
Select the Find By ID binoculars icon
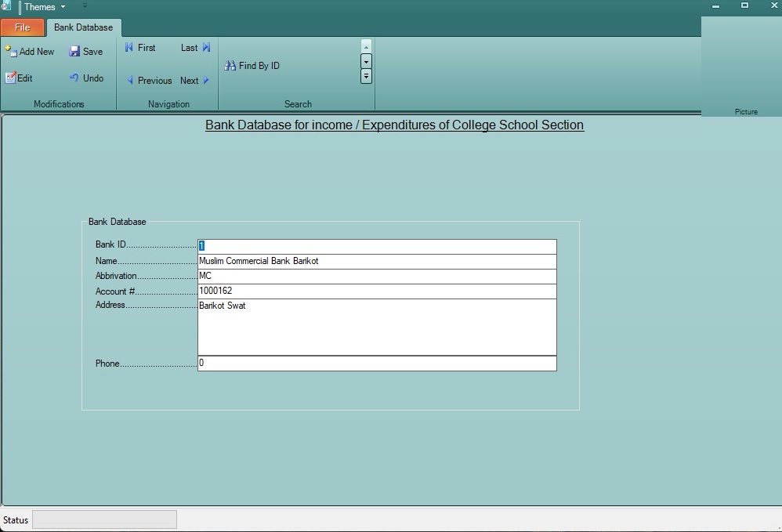point(230,66)
